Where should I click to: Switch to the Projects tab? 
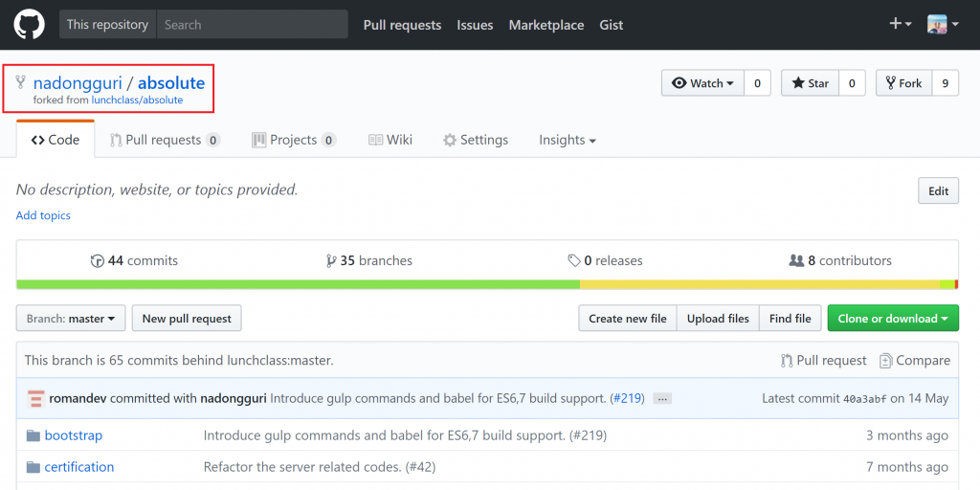click(294, 140)
